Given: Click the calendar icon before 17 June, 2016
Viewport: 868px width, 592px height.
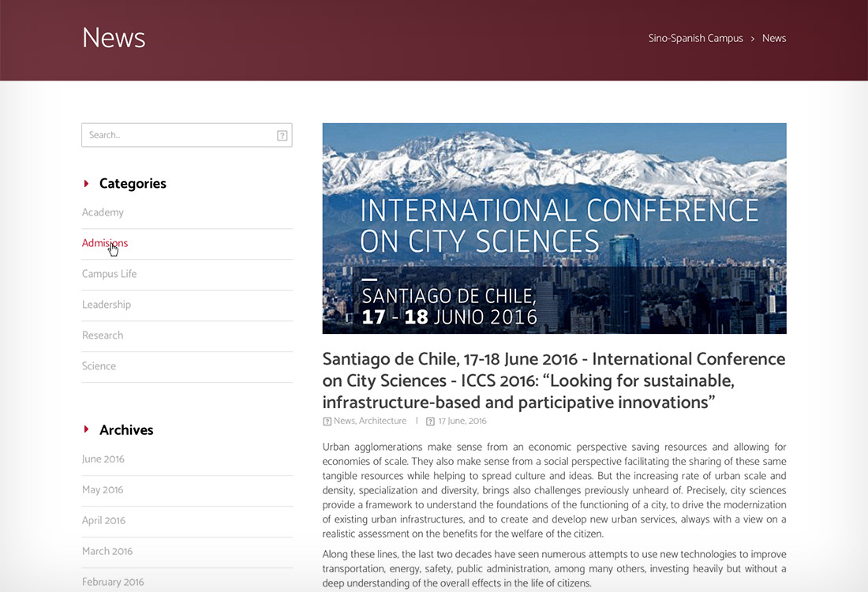Looking at the screenshot, I should coord(430,422).
